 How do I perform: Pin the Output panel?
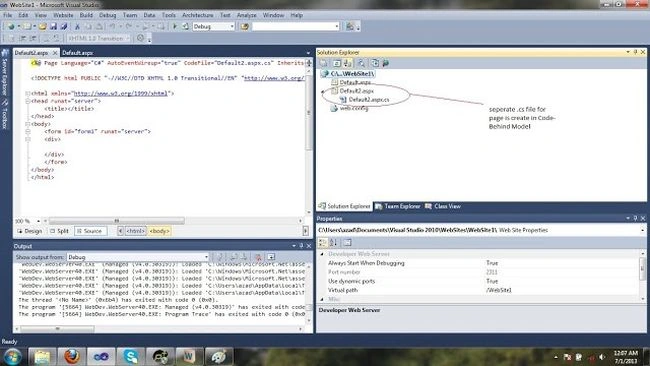301,246
